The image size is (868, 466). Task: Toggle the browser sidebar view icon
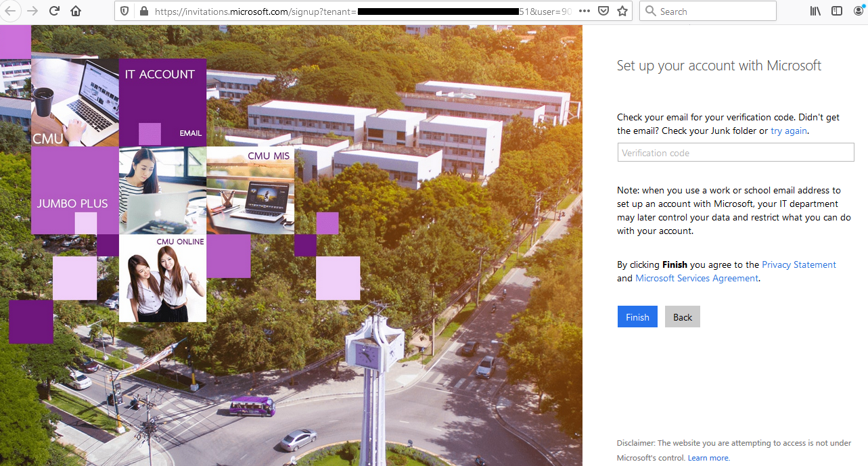837,11
